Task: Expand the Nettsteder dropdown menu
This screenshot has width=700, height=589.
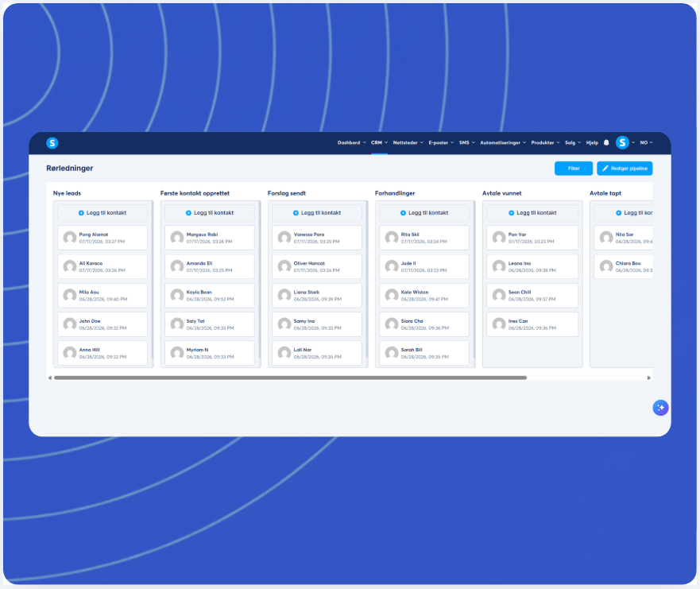Action: (408, 143)
